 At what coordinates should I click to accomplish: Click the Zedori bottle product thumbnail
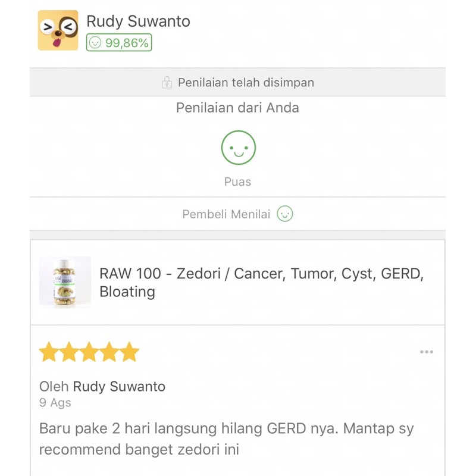(x=65, y=282)
